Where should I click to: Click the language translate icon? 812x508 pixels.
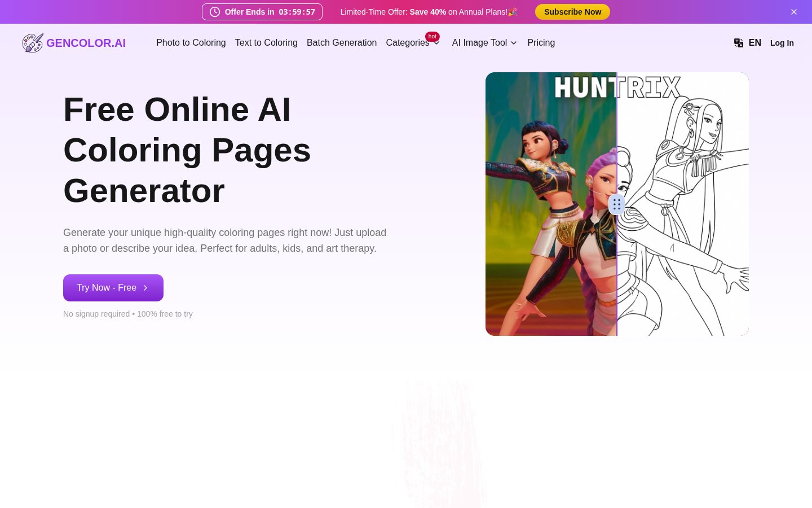[x=739, y=43]
